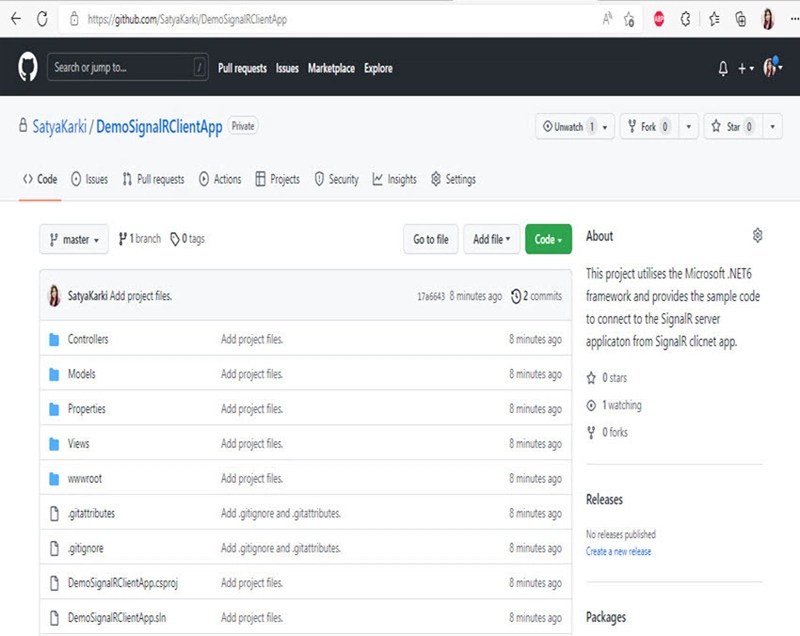Image resolution: width=800 pixels, height=636 pixels.
Task: Switch to the repository Pull requests tab
Action: (153, 179)
